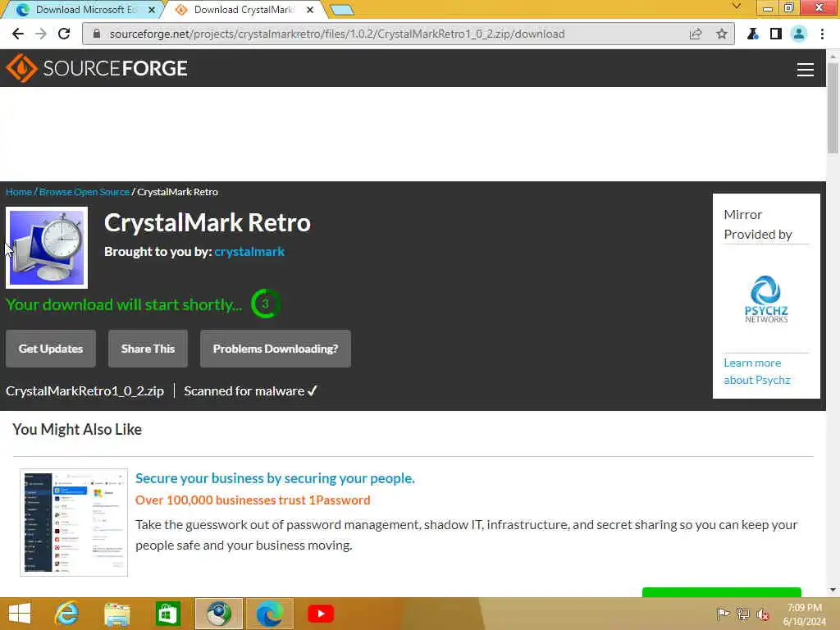Click the CrystalMarkRetro1_0_2.zip filename text
Image resolution: width=840 pixels, height=630 pixels.
click(x=84, y=391)
